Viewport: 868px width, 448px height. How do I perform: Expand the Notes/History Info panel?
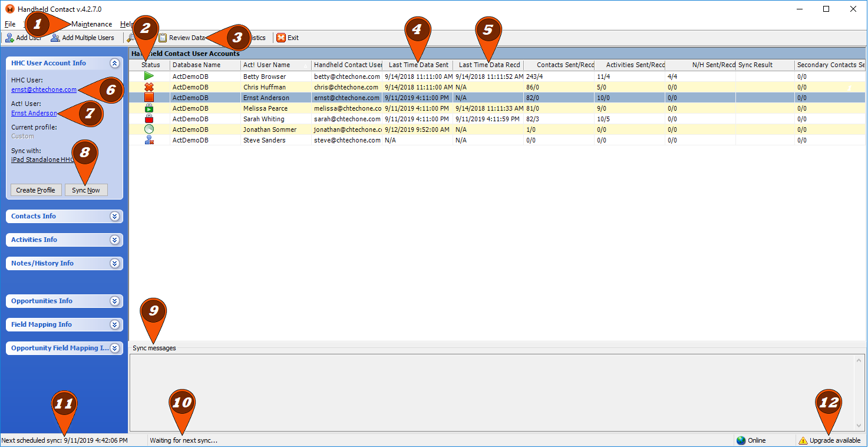pyautogui.click(x=114, y=263)
